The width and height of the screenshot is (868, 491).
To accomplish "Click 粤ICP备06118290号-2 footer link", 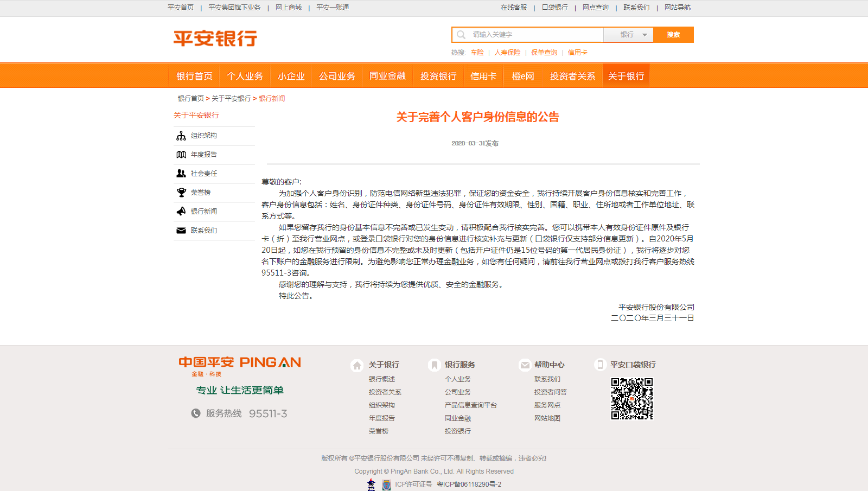I will click(x=469, y=484).
